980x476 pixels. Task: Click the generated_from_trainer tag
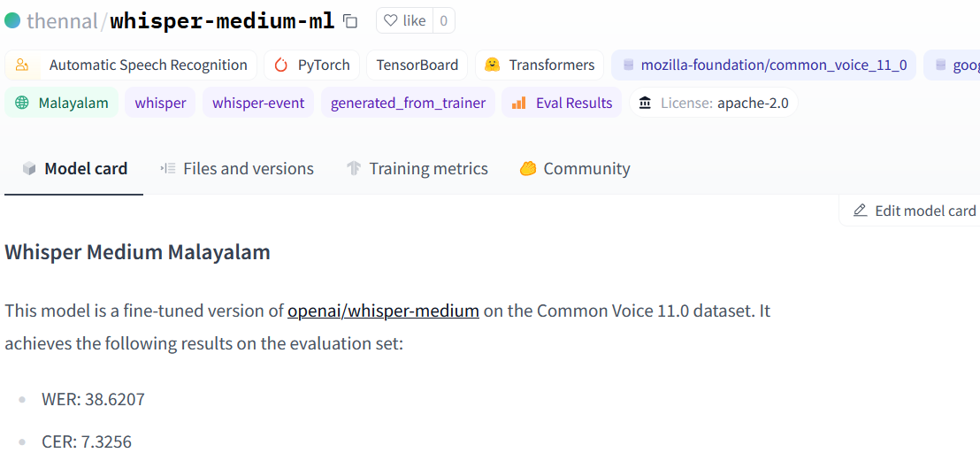[408, 103]
